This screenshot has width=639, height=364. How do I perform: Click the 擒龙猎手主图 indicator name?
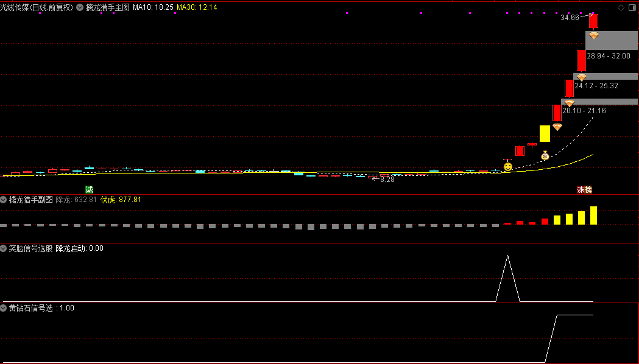click(x=108, y=7)
